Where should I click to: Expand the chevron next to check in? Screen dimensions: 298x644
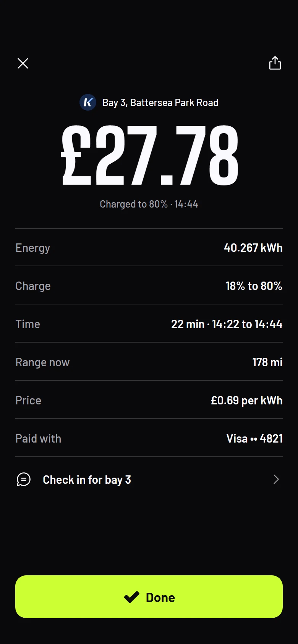click(276, 479)
